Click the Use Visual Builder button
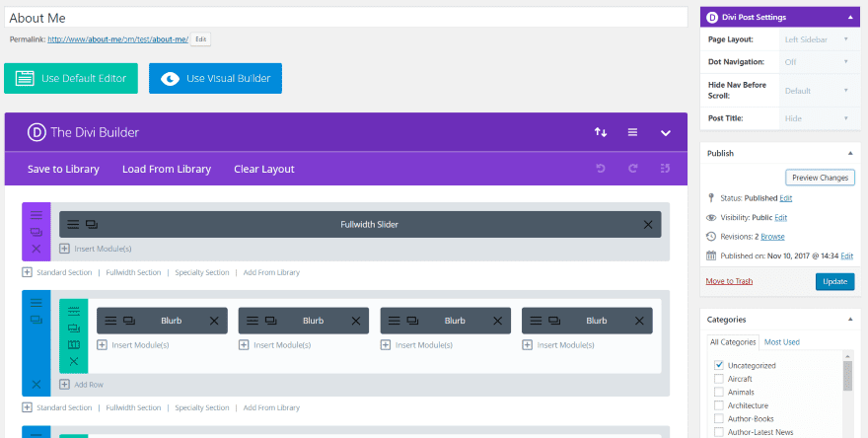The width and height of the screenshot is (868, 438). tap(215, 79)
